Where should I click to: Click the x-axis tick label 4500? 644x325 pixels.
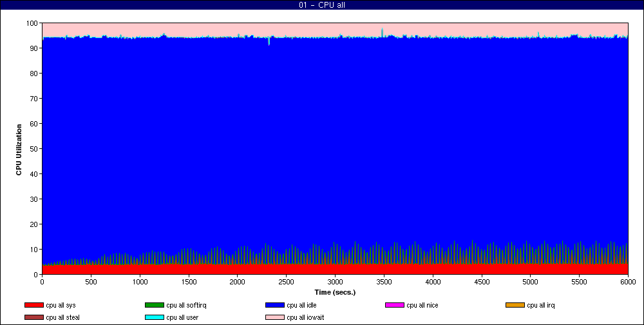click(x=482, y=282)
